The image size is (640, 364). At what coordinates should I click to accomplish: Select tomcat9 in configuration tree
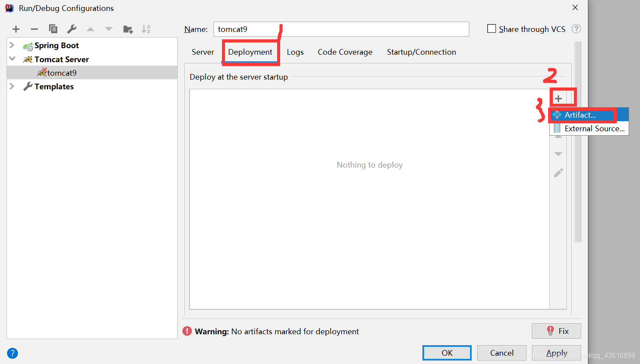[x=92, y=73]
